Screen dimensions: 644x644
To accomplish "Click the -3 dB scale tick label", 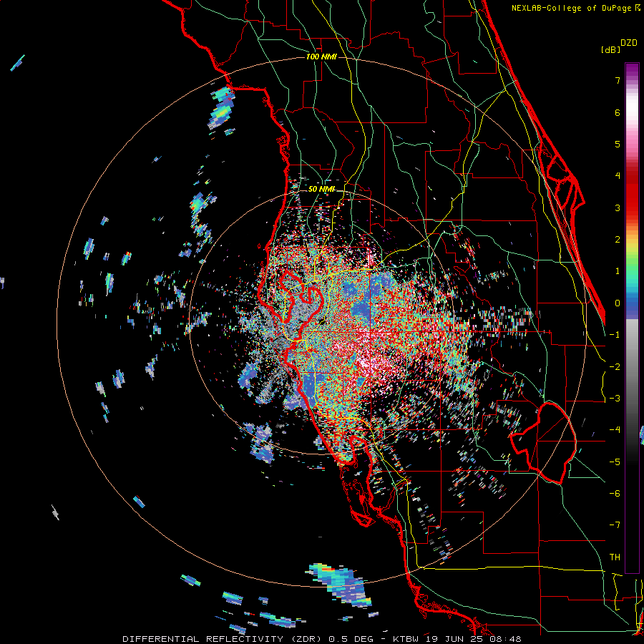I will coord(615,399).
